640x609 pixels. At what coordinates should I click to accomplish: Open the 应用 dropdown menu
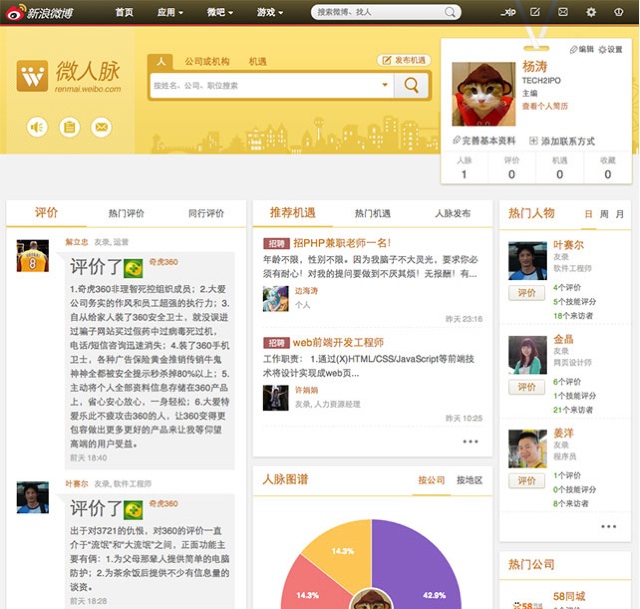coord(170,13)
